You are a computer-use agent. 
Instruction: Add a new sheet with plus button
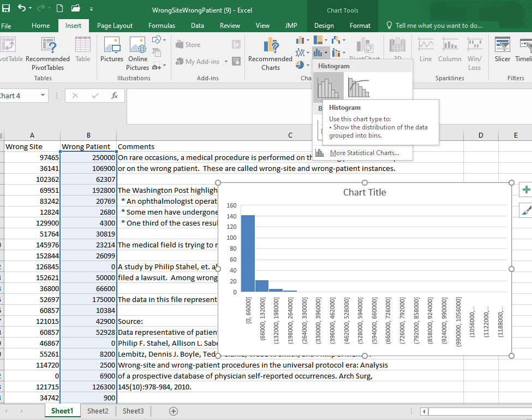[x=174, y=411]
